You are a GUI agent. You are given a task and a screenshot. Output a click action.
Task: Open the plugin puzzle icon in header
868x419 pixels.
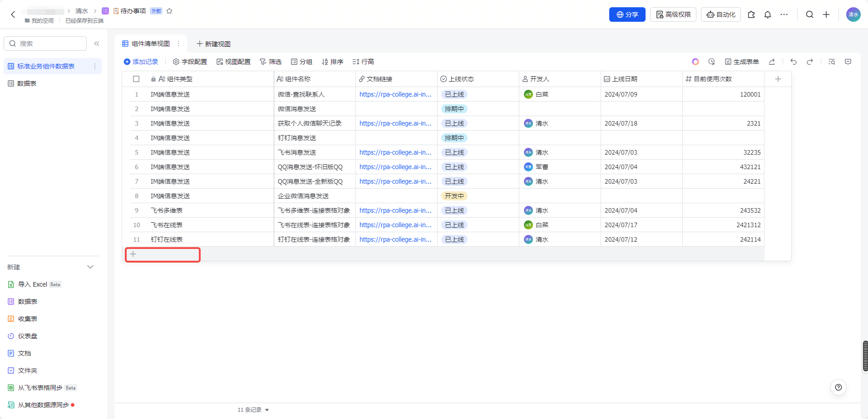tap(751, 15)
